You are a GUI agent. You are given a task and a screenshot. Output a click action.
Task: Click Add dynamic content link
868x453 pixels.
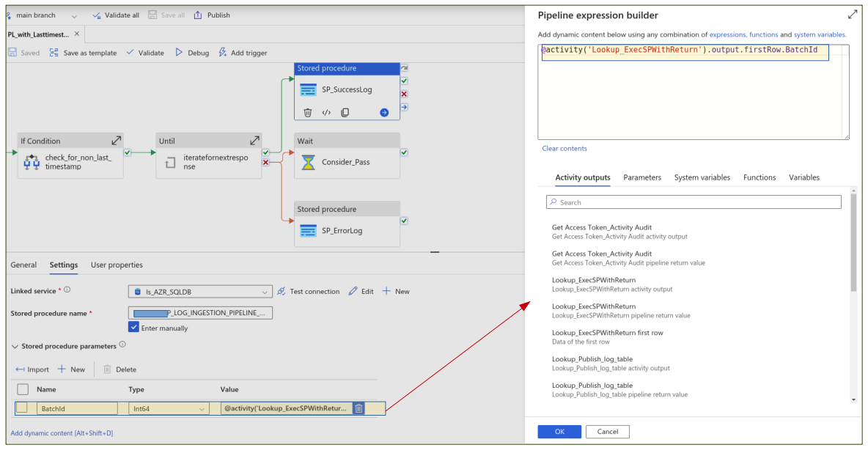click(62, 433)
